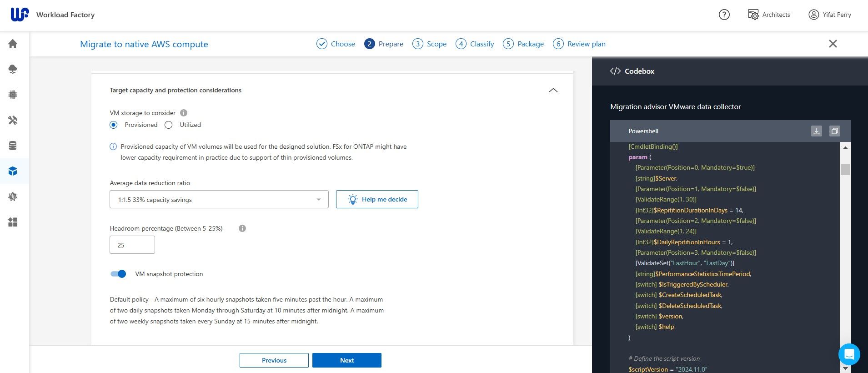
Task: Click the Codebox scrollbar thumb
Action: [845, 169]
